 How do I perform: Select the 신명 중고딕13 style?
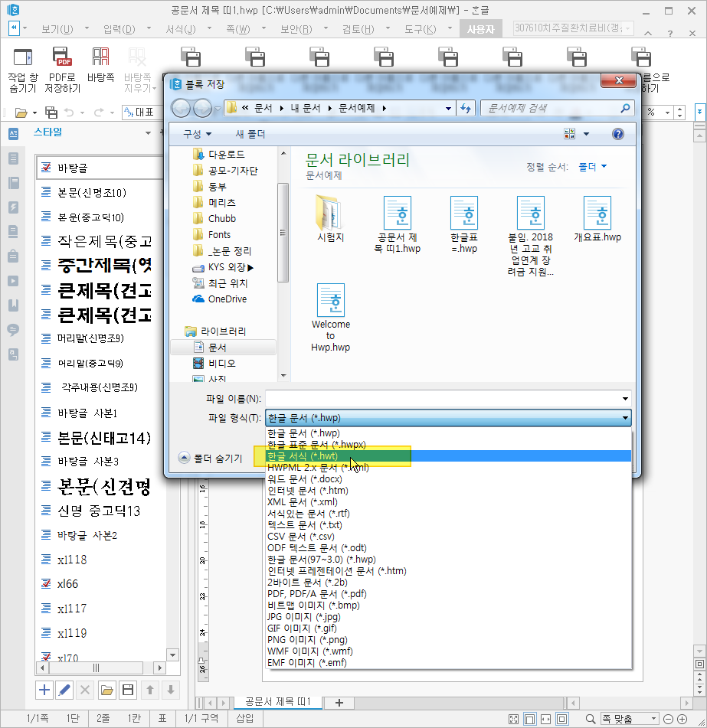click(x=99, y=511)
